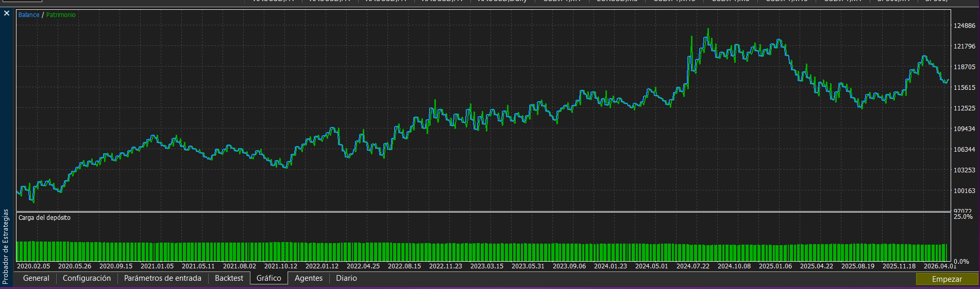Close the Probador de Estrategias panel

tap(6, 13)
